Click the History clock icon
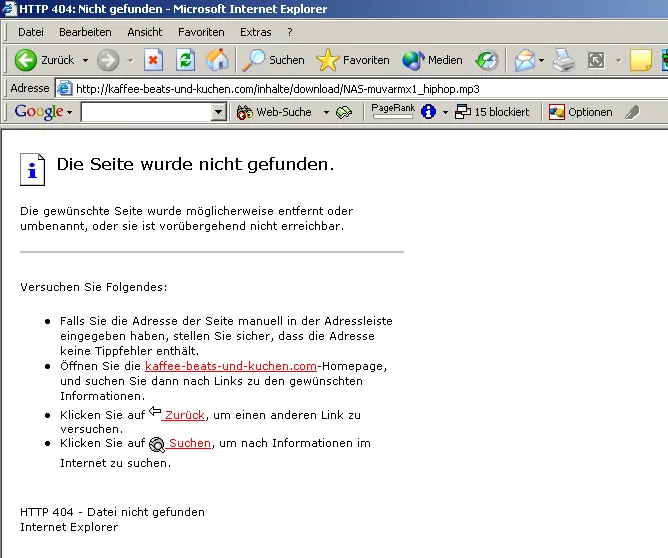The image size is (668, 558). tap(487, 60)
